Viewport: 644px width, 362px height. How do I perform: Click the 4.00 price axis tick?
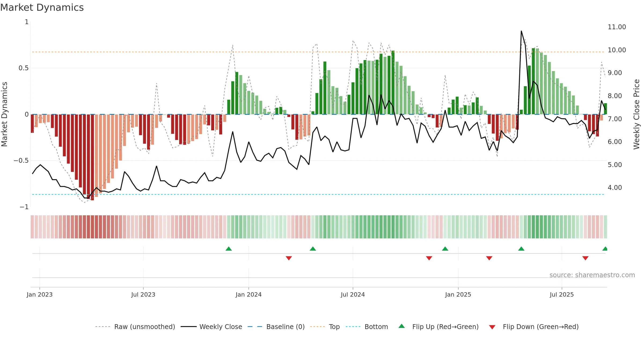(x=615, y=188)
